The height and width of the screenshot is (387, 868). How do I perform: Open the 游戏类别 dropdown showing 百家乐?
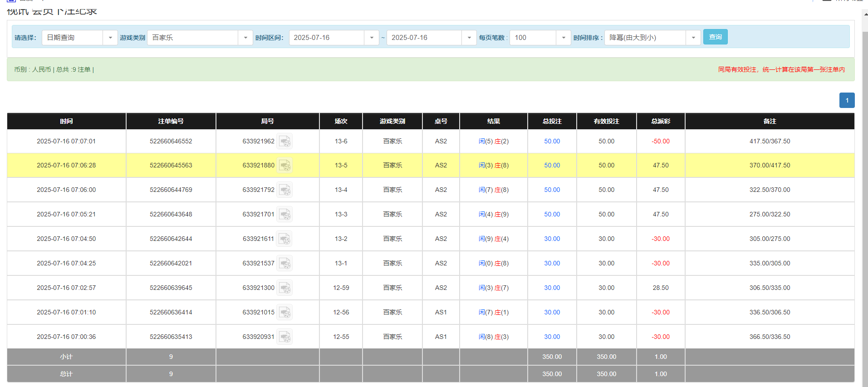pyautogui.click(x=245, y=38)
